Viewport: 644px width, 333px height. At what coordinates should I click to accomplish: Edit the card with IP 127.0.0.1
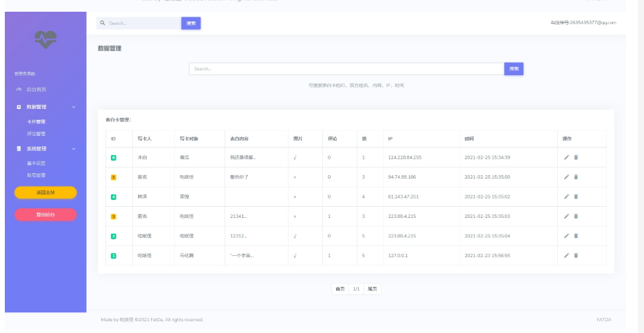click(566, 255)
